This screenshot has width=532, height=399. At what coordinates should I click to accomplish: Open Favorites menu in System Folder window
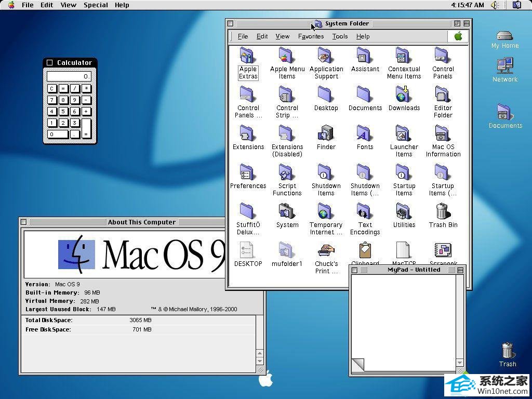[311, 36]
